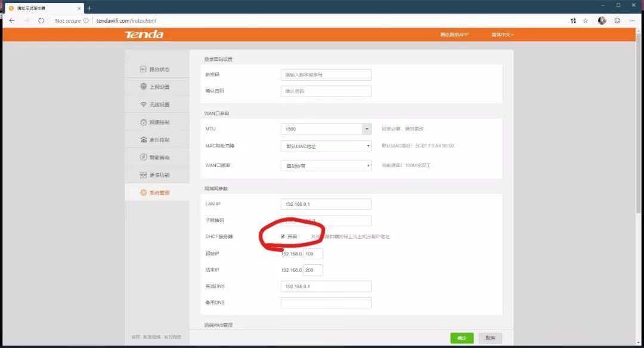Click the 取消 cancel button

[490, 338]
